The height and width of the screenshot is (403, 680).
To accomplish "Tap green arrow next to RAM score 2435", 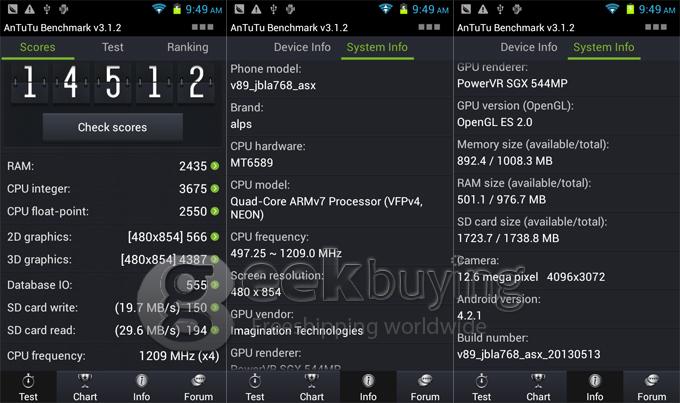I will [215, 166].
